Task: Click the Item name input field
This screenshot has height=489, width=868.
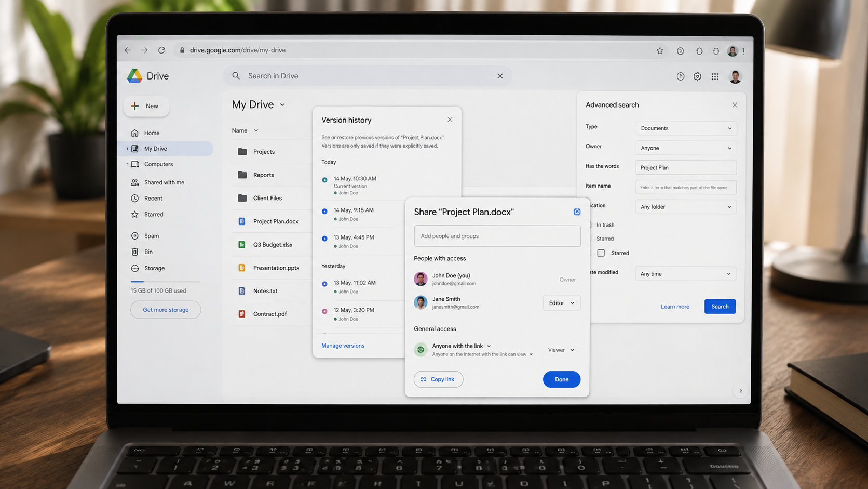Action: pyautogui.click(x=686, y=187)
